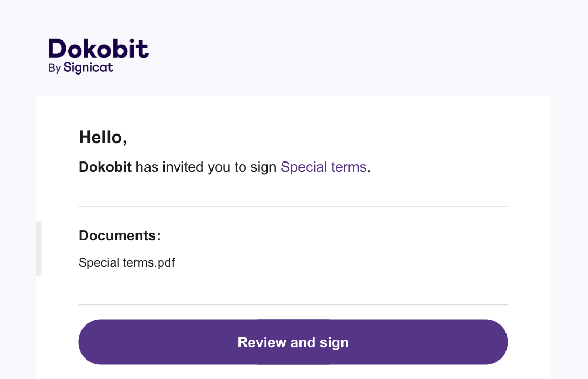
Task: Click the 'By' text in the logo
Action: [54, 68]
